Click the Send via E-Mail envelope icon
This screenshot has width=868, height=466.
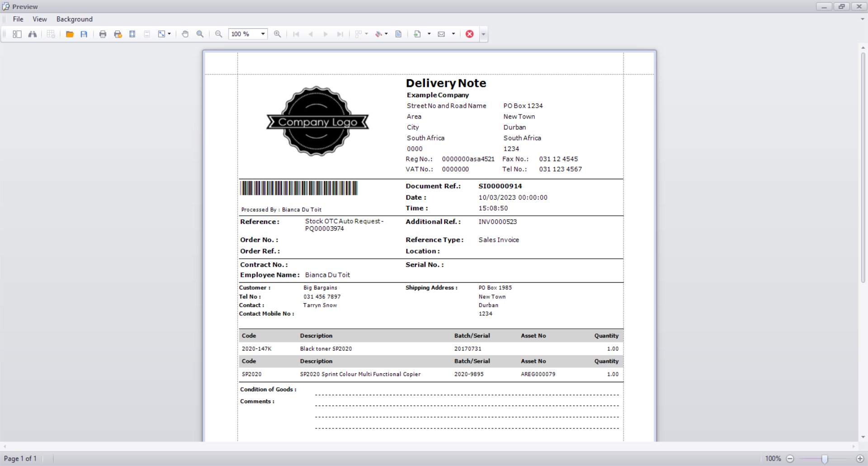click(x=442, y=34)
